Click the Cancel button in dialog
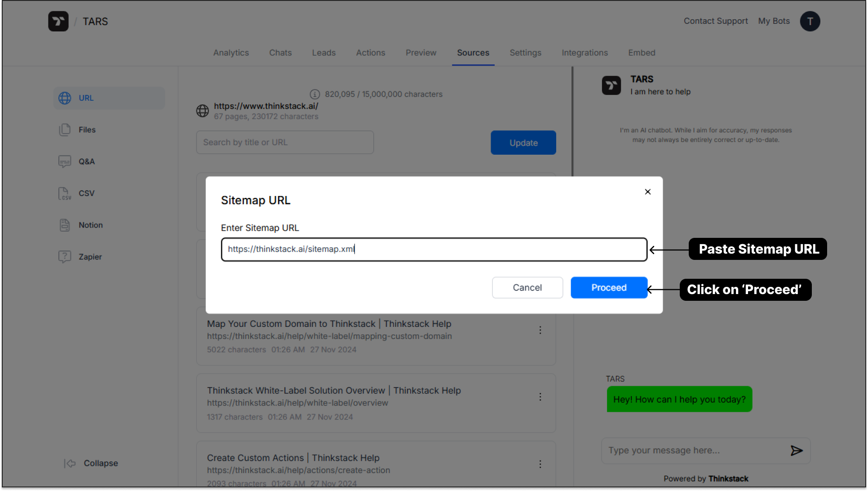The width and height of the screenshot is (868, 491). 527,287
